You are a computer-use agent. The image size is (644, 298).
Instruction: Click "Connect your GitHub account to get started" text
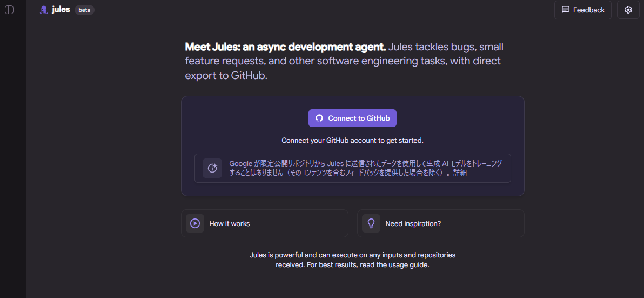(352, 140)
